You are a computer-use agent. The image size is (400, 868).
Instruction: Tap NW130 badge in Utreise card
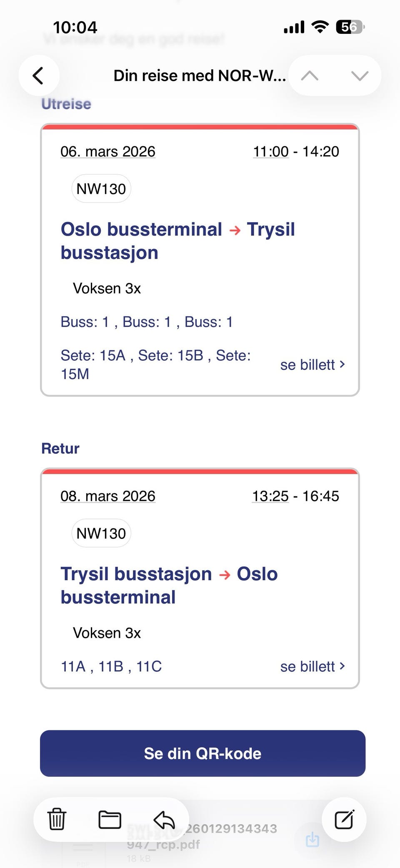coord(101,189)
